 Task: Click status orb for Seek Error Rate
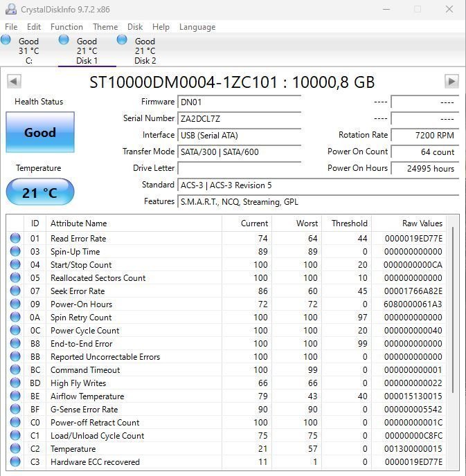click(15, 291)
